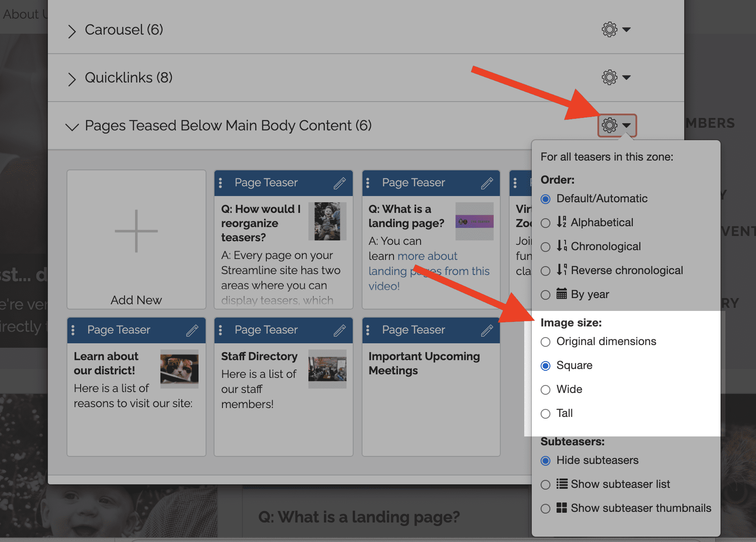Screen dimensions: 756x542
Task: Expand the Quicklinks (8) section
Action: point(72,79)
